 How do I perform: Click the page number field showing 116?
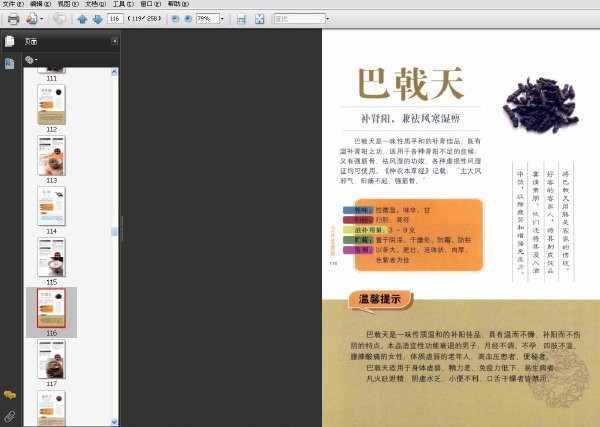point(115,18)
